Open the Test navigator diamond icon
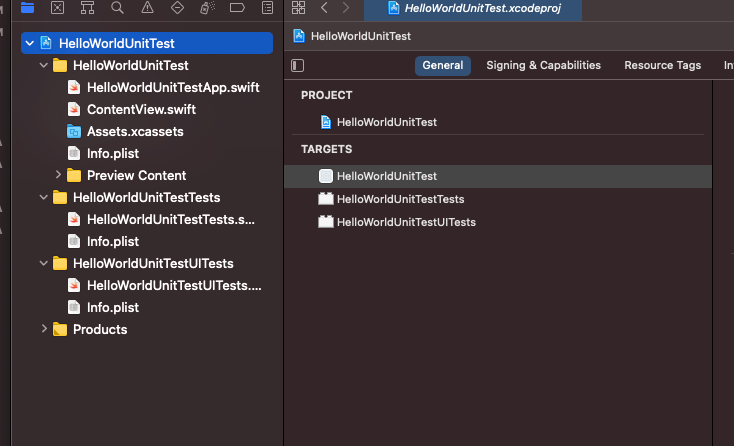 [x=177, y=8]
